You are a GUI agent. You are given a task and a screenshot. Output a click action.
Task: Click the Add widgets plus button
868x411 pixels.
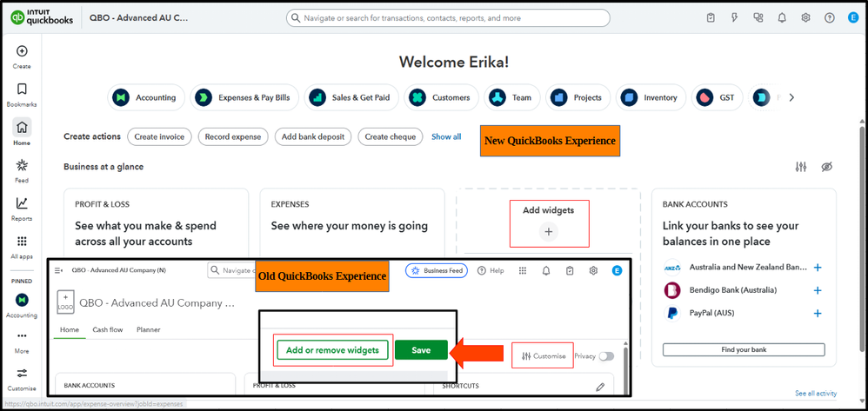[549, 232]
